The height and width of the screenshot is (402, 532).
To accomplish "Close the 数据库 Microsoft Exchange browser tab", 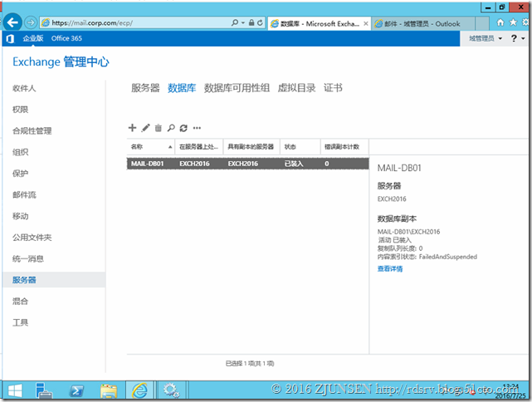I will pos(366,23).
